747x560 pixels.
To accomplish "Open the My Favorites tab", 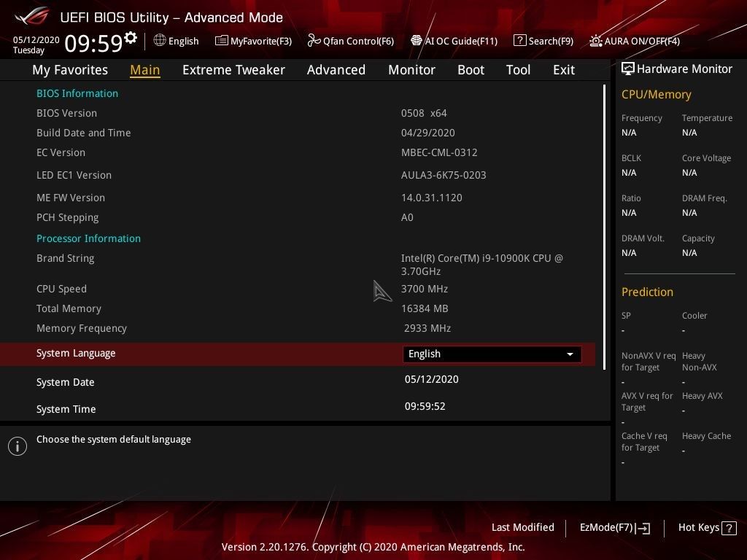I will (70, 70).
